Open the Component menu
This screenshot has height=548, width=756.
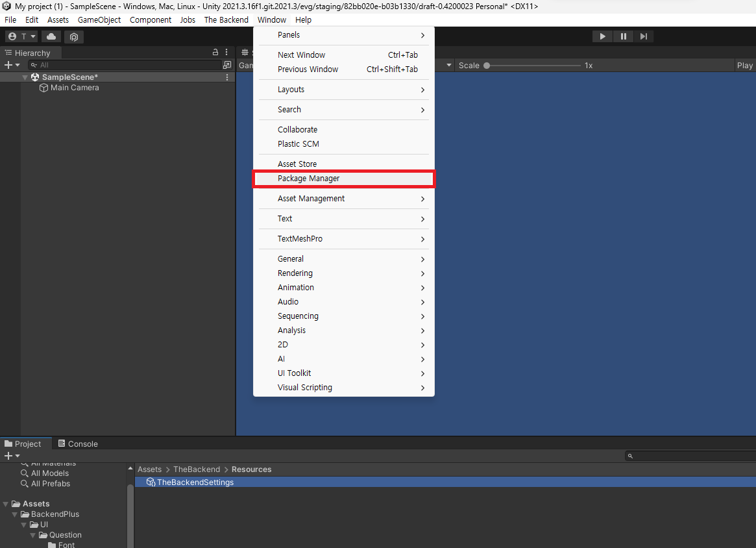tap(151, 19)
